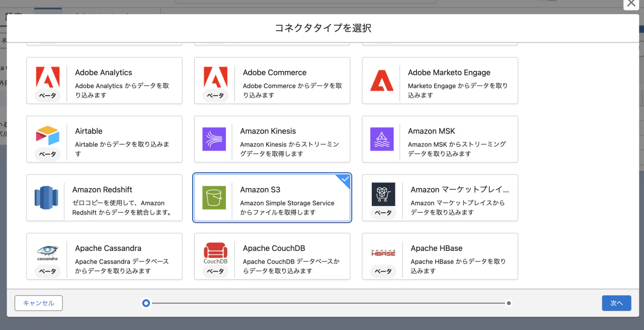The width and height of the screenshot is (644, 330).
Task: Select the Amazon S3 connector title
Action: click(x=260, y=189)
